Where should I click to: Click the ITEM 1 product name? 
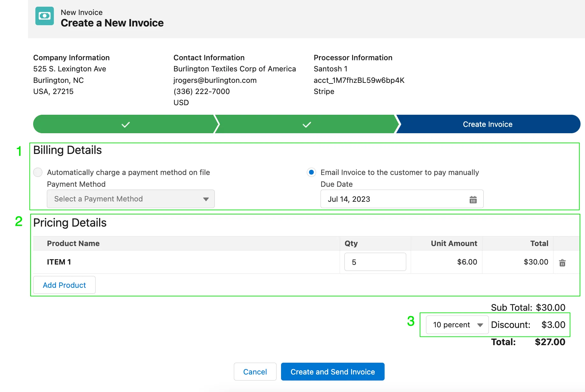point(59,262)
